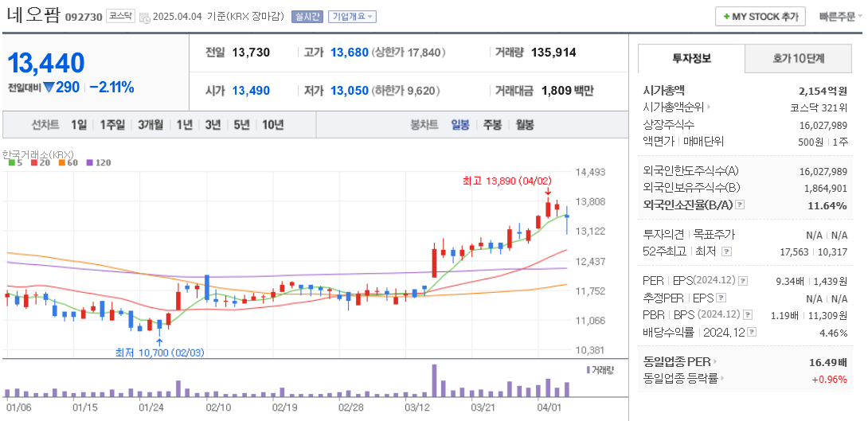868x421 pixels.
Task: Click the 거래량 value 135,914
Action: pos(553,53)
